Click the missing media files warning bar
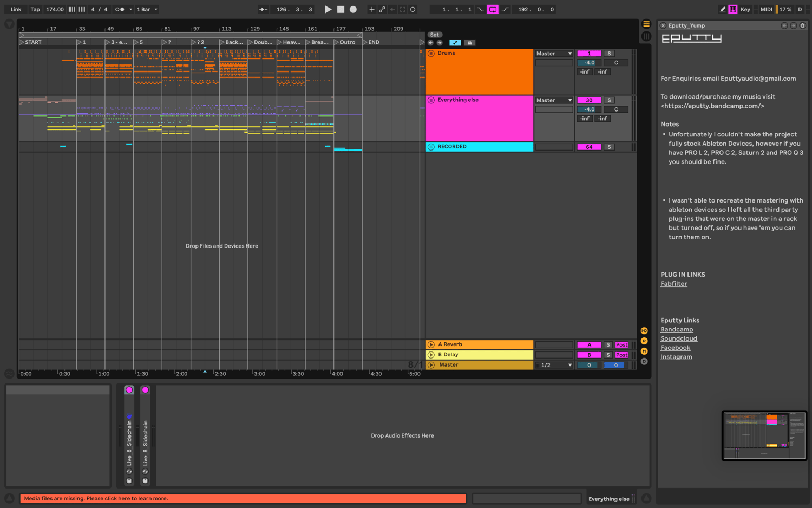 click(x=243, y=498)
